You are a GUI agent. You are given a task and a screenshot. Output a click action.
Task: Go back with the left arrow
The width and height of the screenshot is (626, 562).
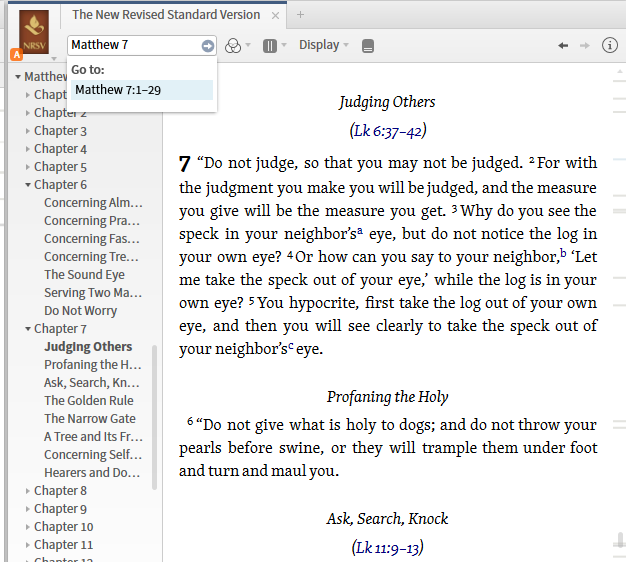pyautogui.click(x=563, y=46)
